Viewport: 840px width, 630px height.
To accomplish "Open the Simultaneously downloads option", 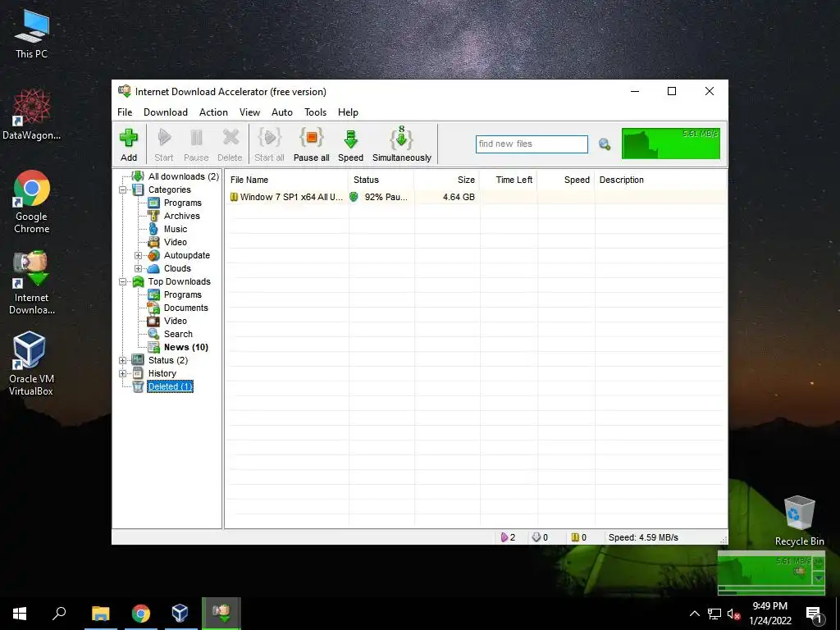I will (x=402, y=144).
